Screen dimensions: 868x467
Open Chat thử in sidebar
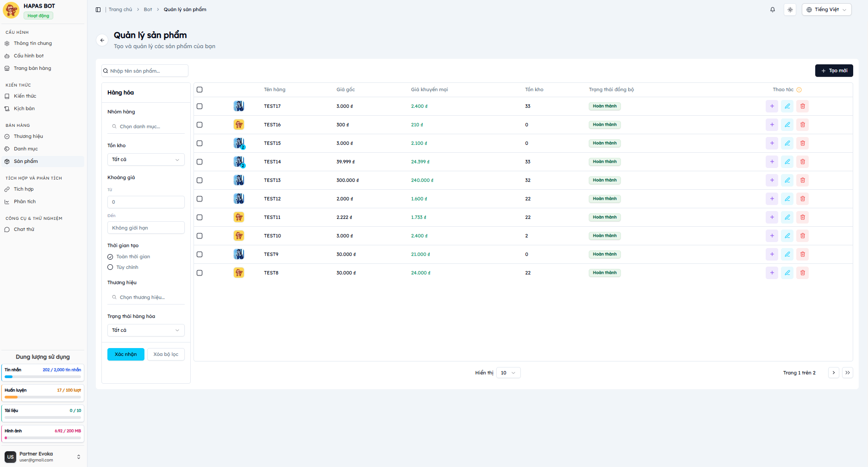24,230
